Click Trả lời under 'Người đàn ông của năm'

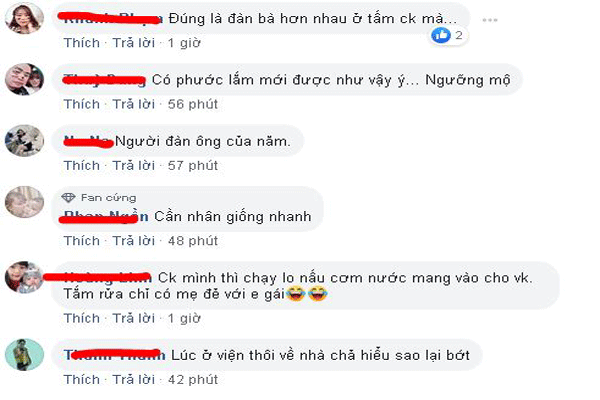click(134, 165)
